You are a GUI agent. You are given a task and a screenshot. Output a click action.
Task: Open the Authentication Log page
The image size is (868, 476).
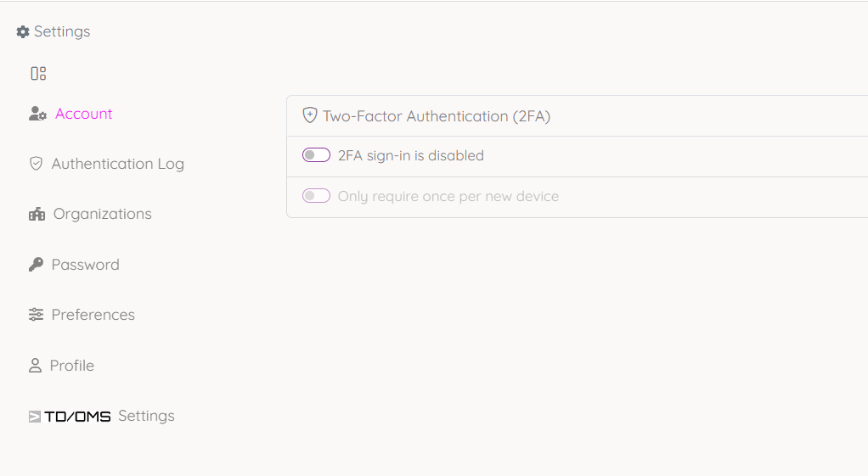[117, 164]
